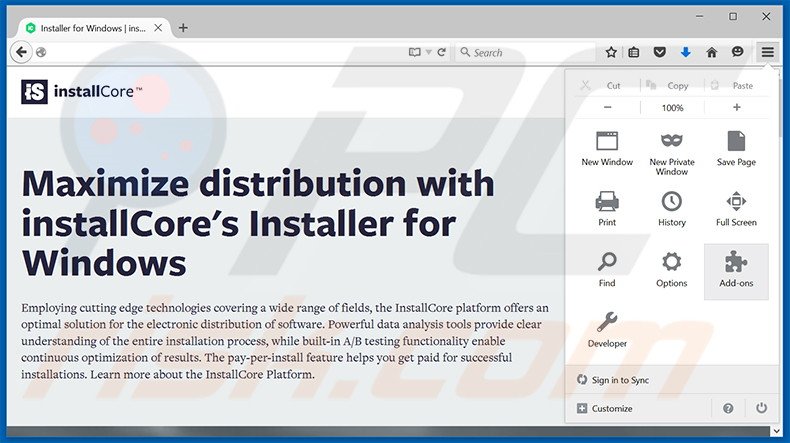Open Add-ons manager
The height and width of the screenshot is (443, 790).
coord(736,271)
